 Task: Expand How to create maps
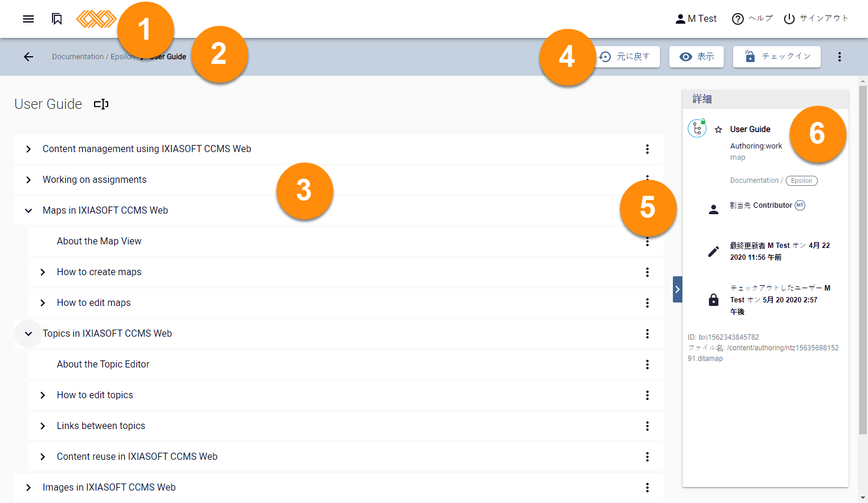(43, 272)
